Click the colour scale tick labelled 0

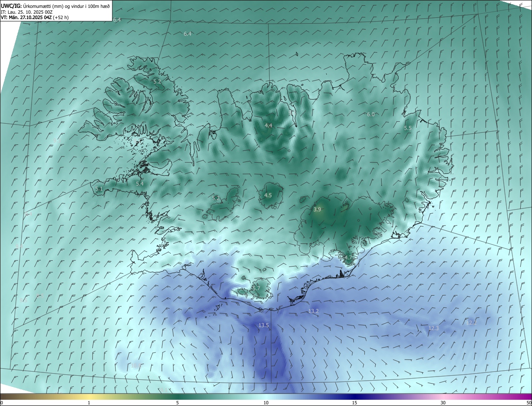tap(2, 403)
